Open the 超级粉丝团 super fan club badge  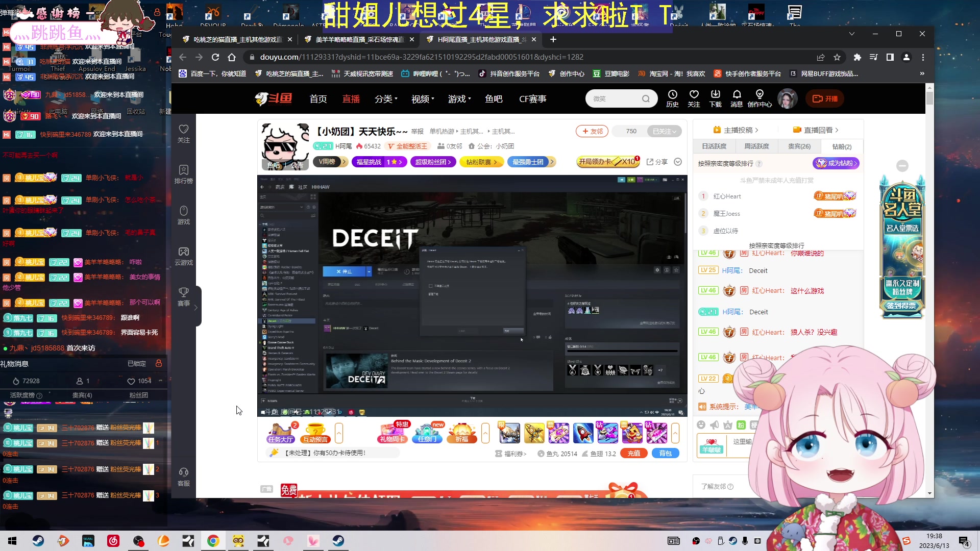pyautogui.click(x=432, y=162)
